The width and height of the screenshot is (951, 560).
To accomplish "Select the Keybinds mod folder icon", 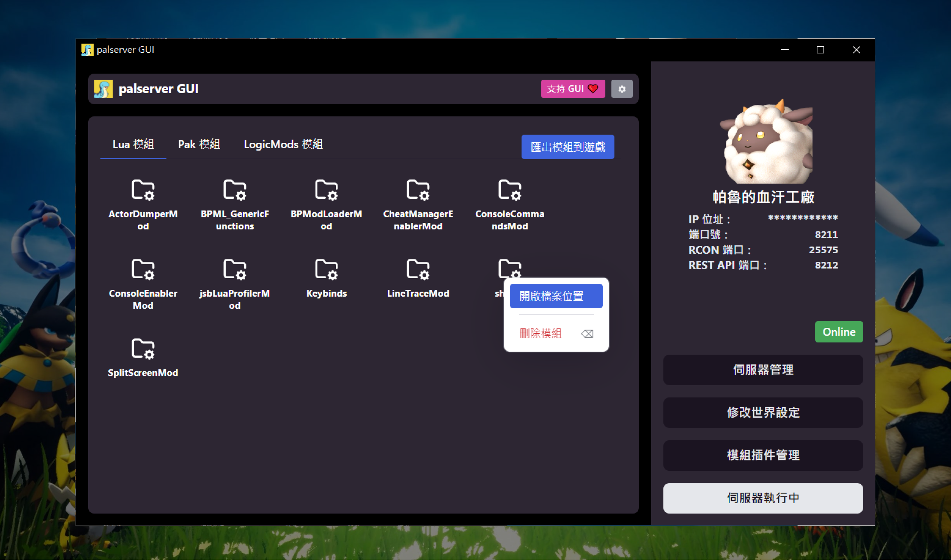I will 326,269.
